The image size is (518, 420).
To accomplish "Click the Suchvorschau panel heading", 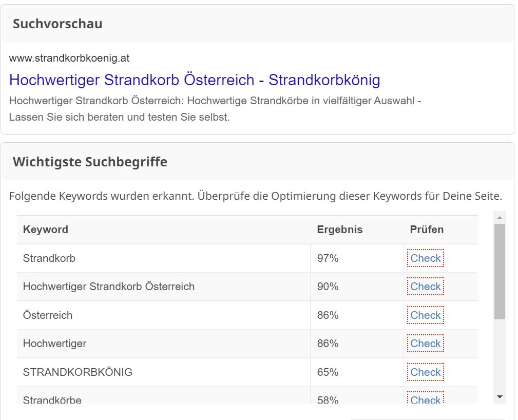I will [57, 24].
